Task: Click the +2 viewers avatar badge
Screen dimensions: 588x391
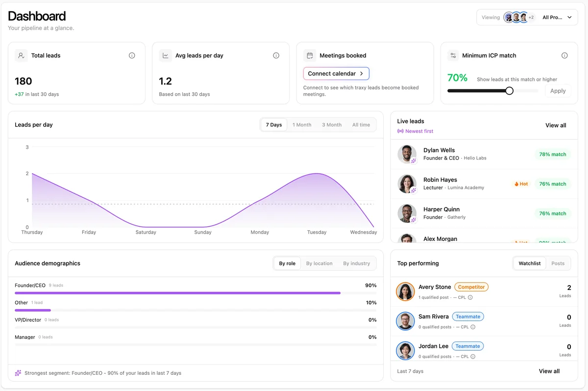Action: pyautogui.click(x=531, y=17)
